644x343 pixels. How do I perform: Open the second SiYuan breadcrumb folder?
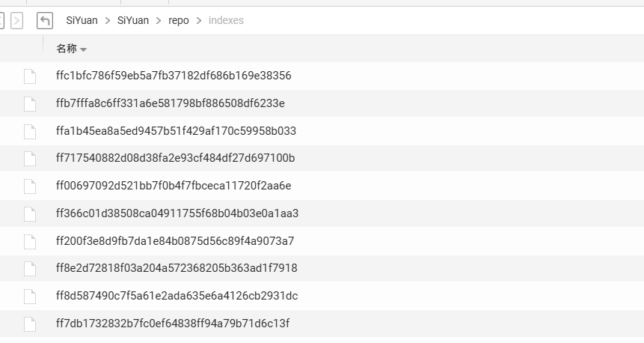click(x=133, y=20)
